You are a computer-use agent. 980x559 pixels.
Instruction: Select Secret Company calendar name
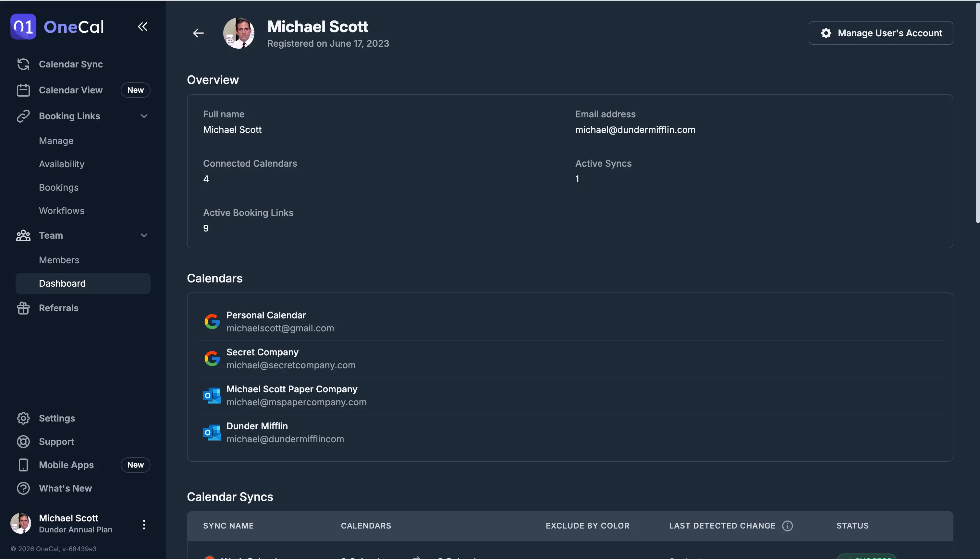click(263, 352)
